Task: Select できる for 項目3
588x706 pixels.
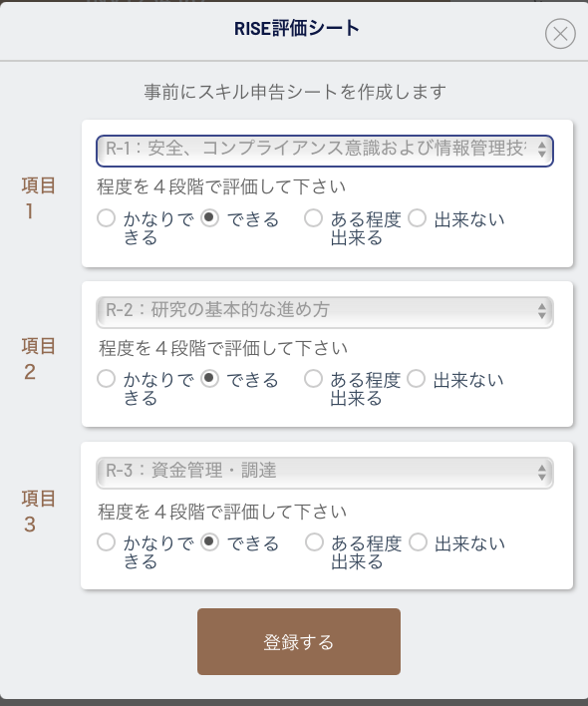Action: click(209, 542)
